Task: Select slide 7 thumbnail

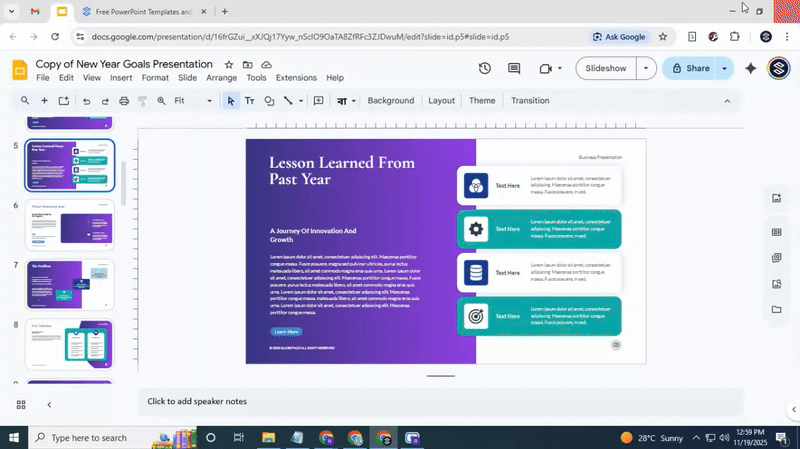Action: (x=70, y=286)
